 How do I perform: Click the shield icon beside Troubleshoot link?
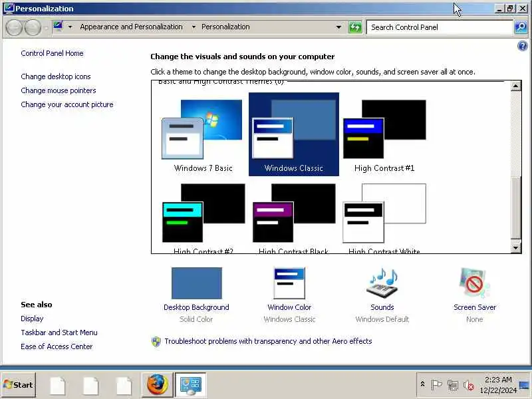click(156, 341)
